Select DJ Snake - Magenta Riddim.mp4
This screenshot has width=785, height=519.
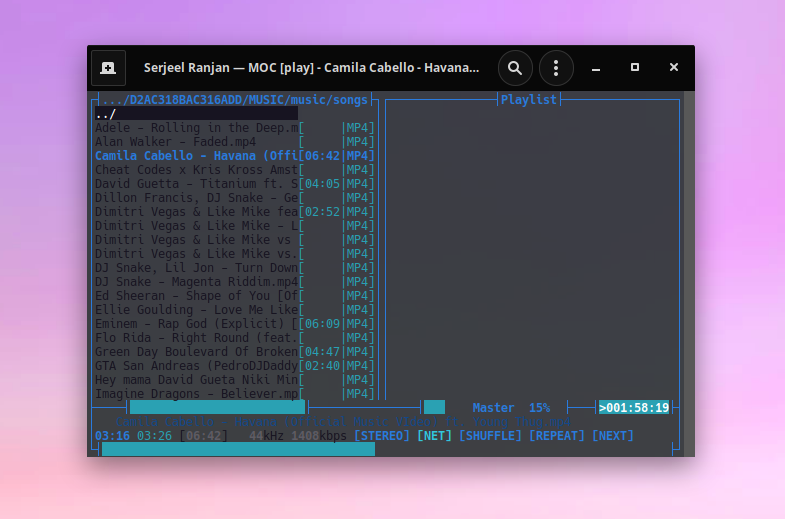(x=234, y=282)
